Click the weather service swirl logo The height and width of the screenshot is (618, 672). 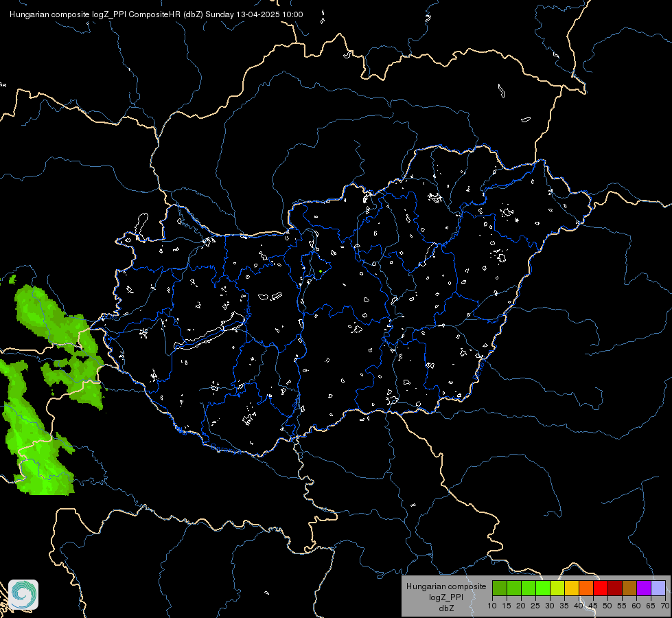tap(23, 595)
